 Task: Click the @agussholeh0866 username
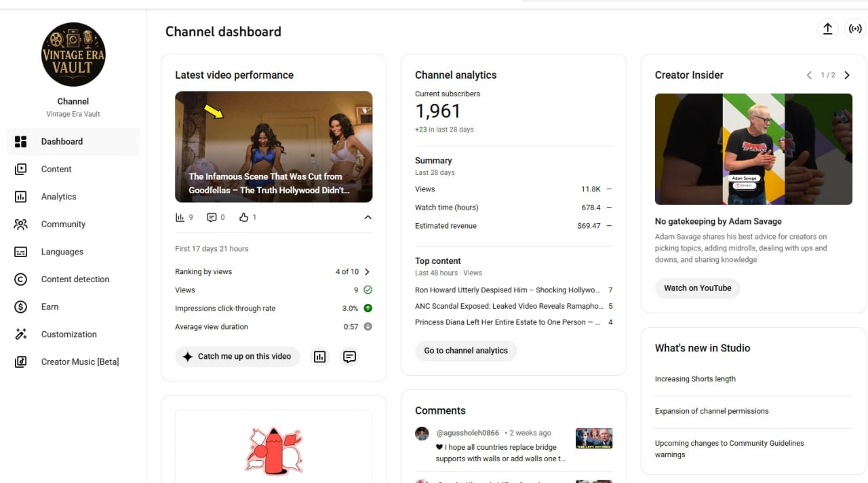[468, 433]
